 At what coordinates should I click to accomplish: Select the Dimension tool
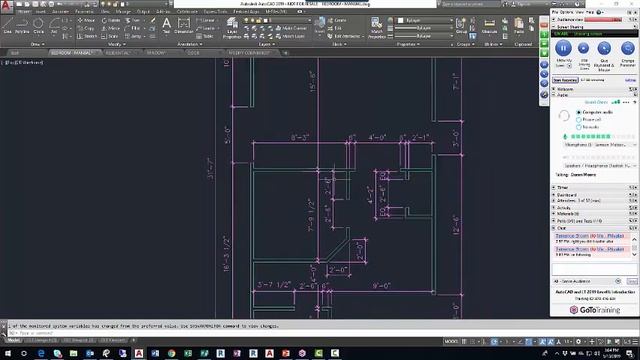pyautogui.click(x=184, y=25)
